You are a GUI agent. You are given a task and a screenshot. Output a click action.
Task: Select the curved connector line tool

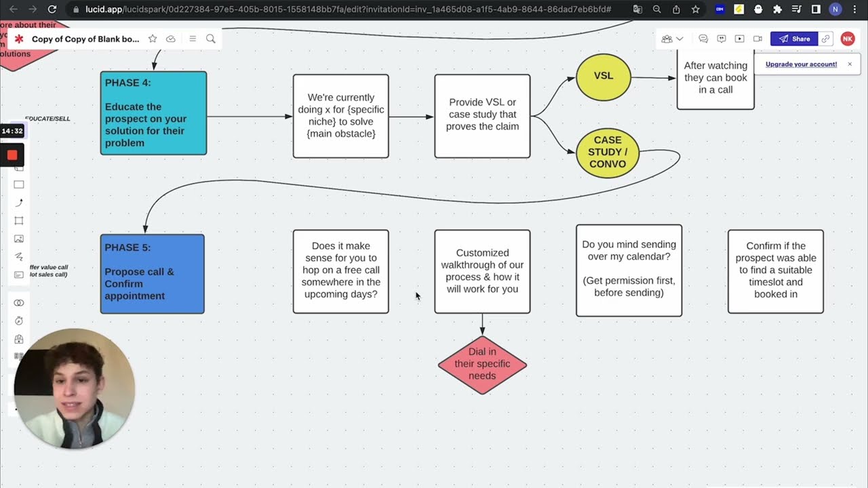[x=19, y=203]
